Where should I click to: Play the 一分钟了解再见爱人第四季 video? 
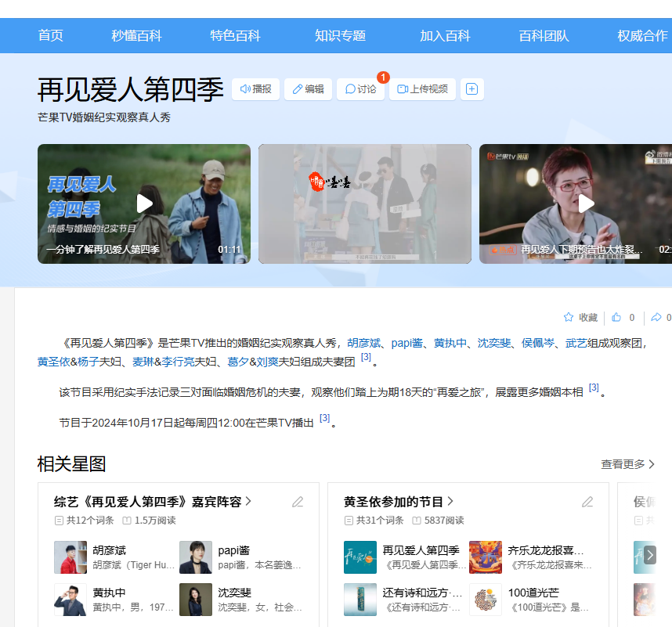click(144, 204)
